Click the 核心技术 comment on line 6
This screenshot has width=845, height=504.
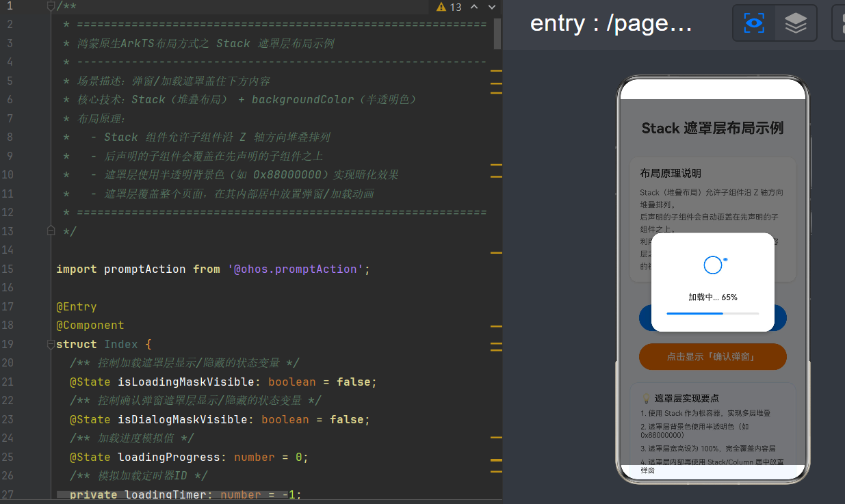click(240, 99)
